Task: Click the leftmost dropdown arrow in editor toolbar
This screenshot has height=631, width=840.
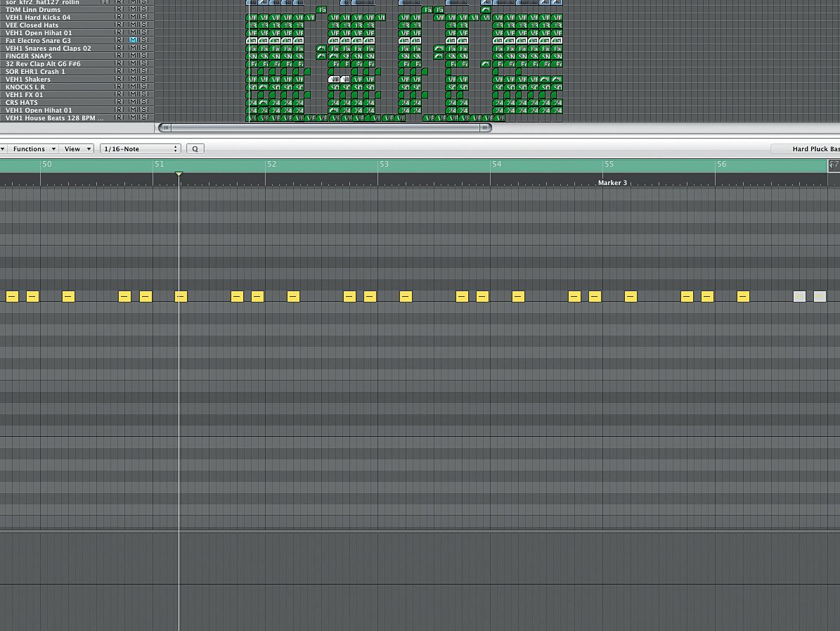Action: 3,148
